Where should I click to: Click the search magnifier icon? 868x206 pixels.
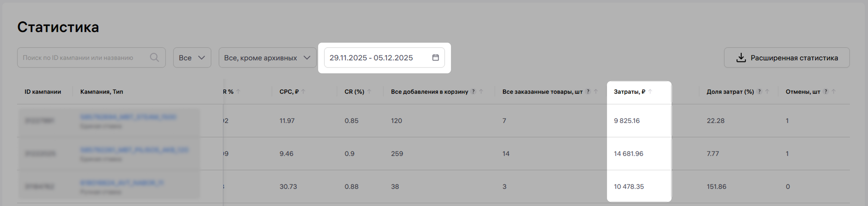[x=154, y=58]
